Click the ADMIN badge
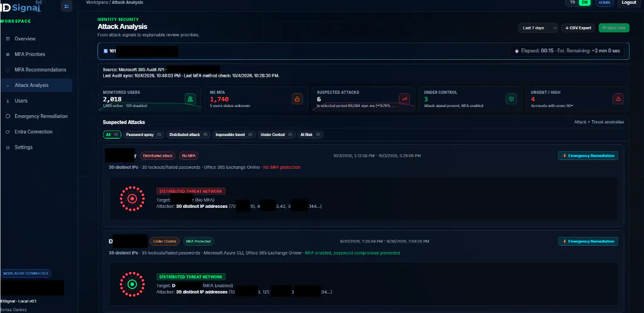The image size is (644, 313). pos(604,3)
